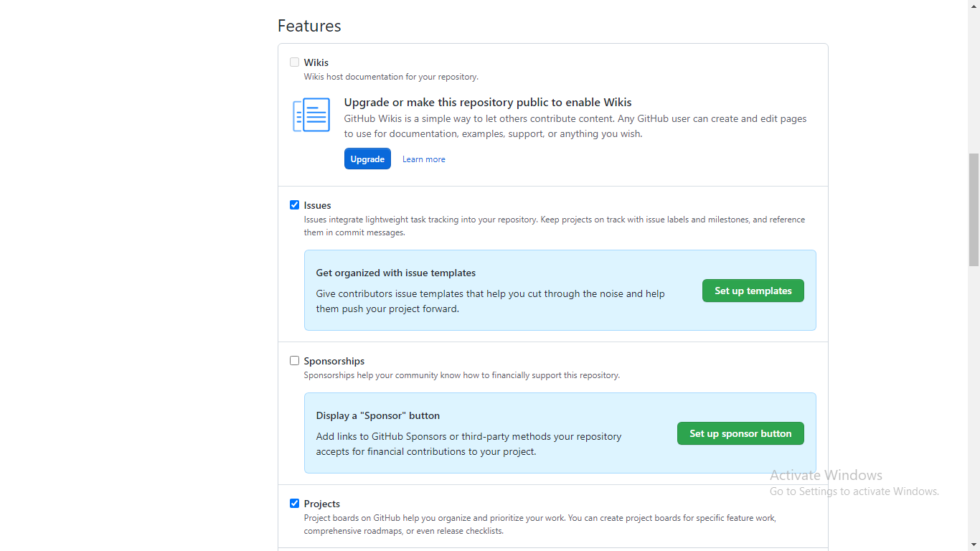The image size is (980, 551).
Task: Click Set up templates button
Action: pyautogui.click(x=753, y=291)
